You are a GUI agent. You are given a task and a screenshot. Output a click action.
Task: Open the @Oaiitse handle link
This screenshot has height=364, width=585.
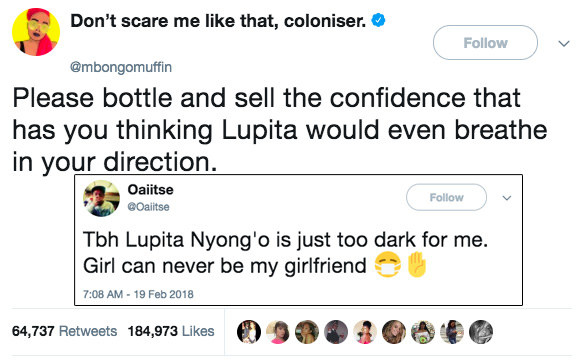(148, 207)
